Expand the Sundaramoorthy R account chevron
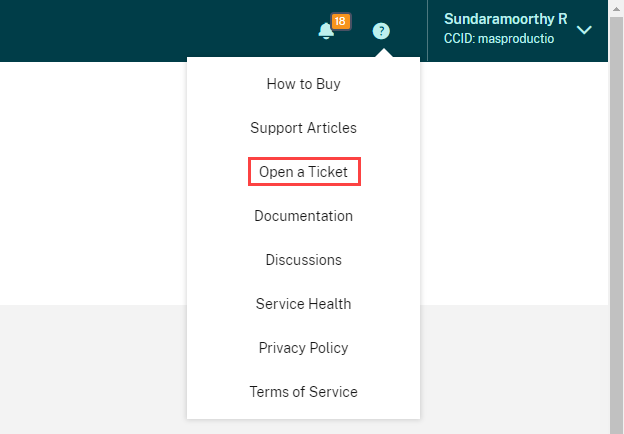 pos(584,30)
